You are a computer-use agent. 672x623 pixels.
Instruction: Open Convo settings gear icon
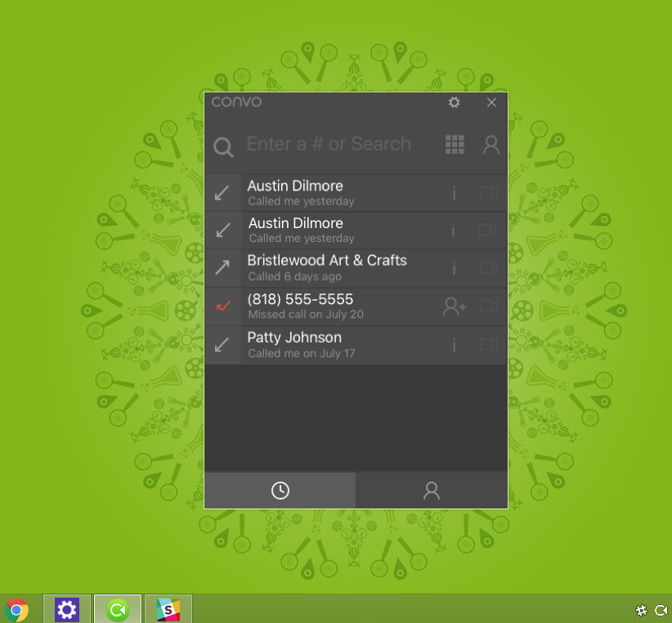point(454,102)
